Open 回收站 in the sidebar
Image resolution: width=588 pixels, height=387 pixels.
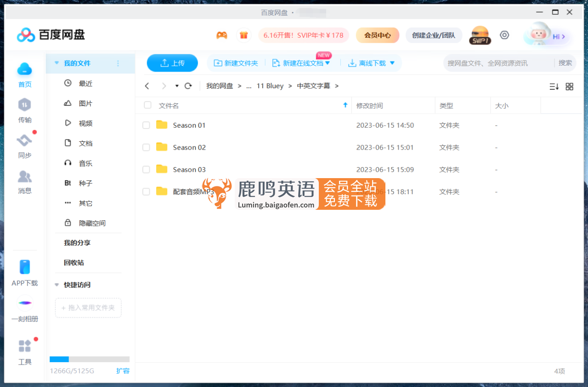coord(74,263)
